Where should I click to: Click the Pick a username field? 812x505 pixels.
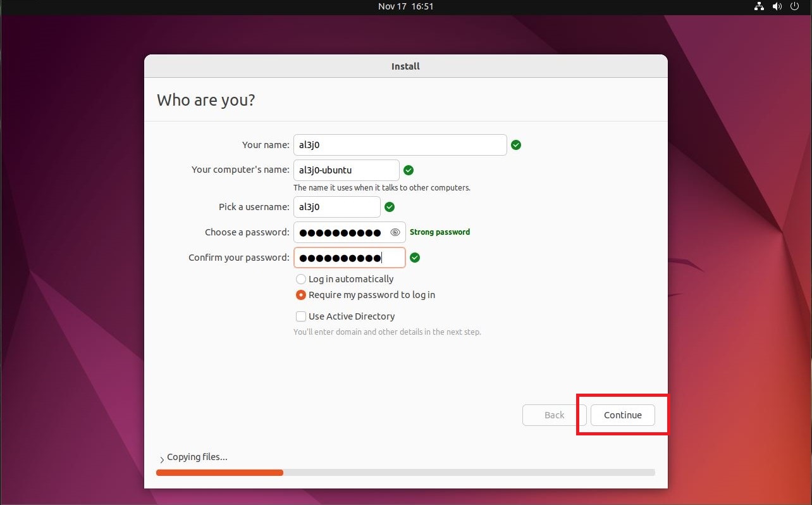pyautogui.click(x=337, y=207)
